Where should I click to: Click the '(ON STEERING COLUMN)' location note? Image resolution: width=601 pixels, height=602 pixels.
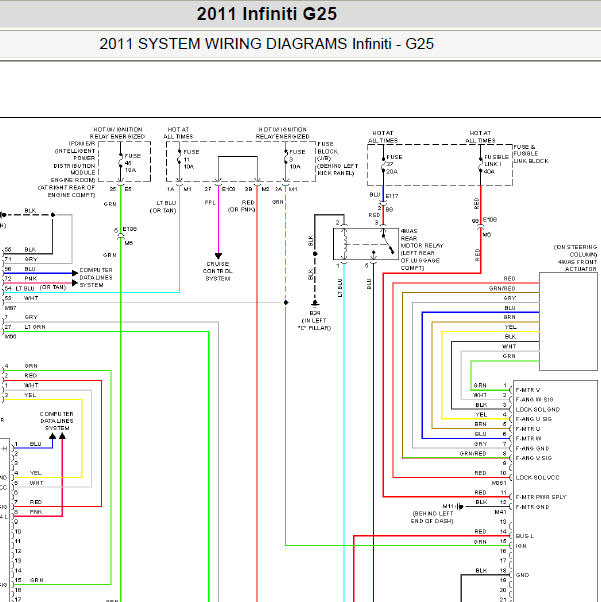(575, 251)
